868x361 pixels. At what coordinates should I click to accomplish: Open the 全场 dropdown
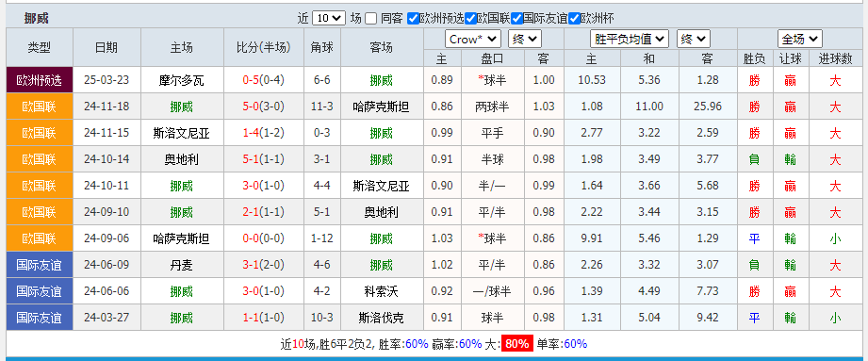click(800, 39)
